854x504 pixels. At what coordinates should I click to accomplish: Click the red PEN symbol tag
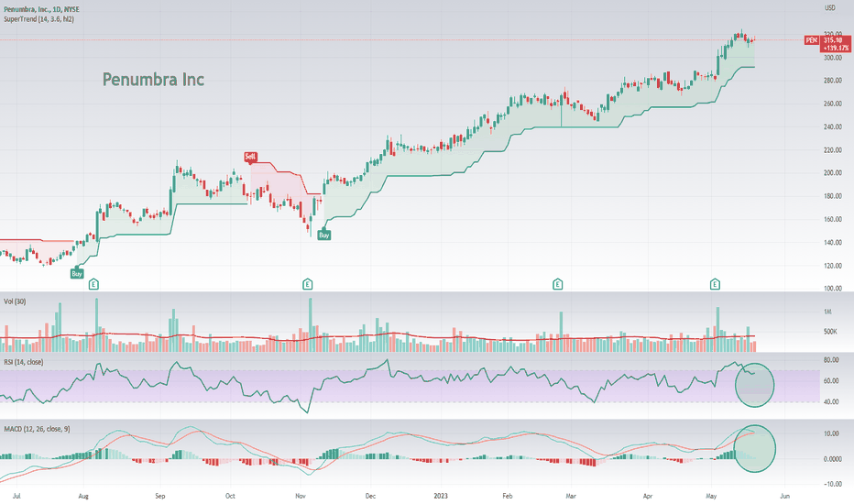point(812,40)
